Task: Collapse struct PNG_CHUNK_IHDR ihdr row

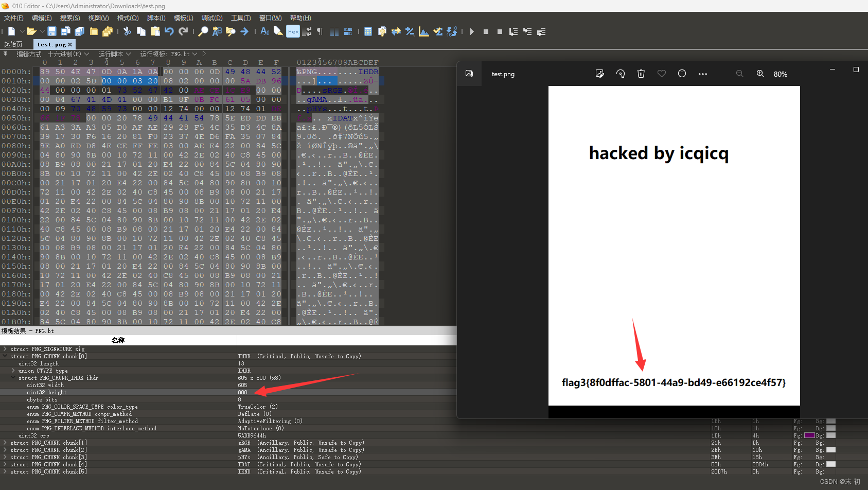Action: 13,378
